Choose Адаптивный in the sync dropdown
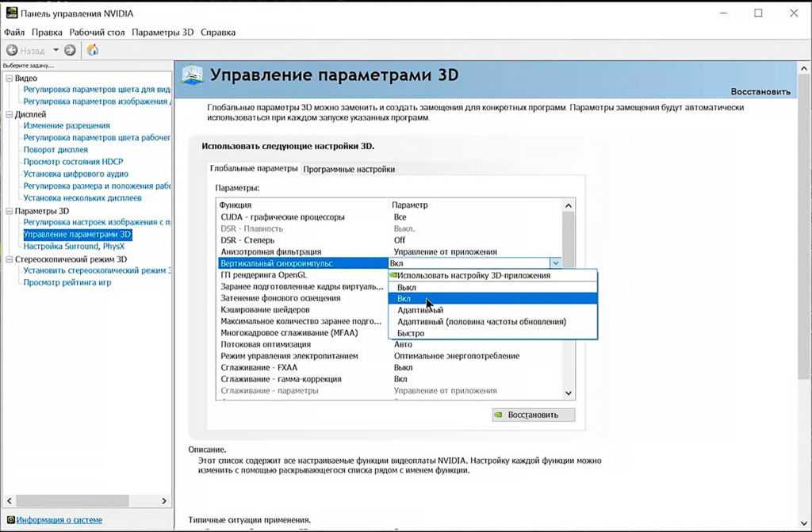This screenshot has height=532, width=812. pos(420,310)
